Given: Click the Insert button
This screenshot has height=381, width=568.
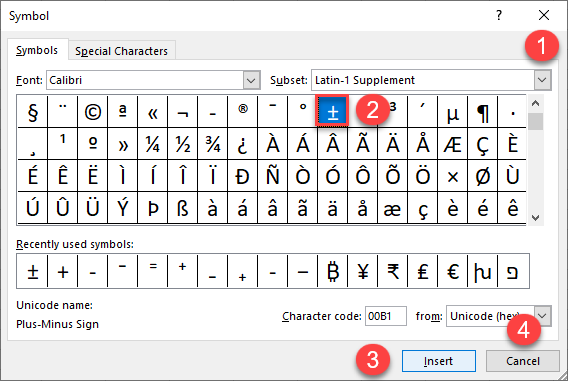Looking at the screenshot, I should pyautogui.click(x=439, y=361).
